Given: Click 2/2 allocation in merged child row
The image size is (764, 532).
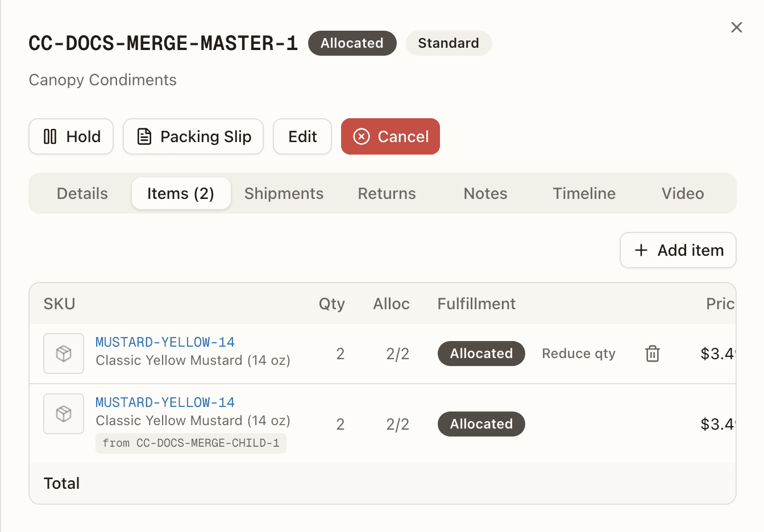Looking at the screenshot, I should (x=397, y=424).
